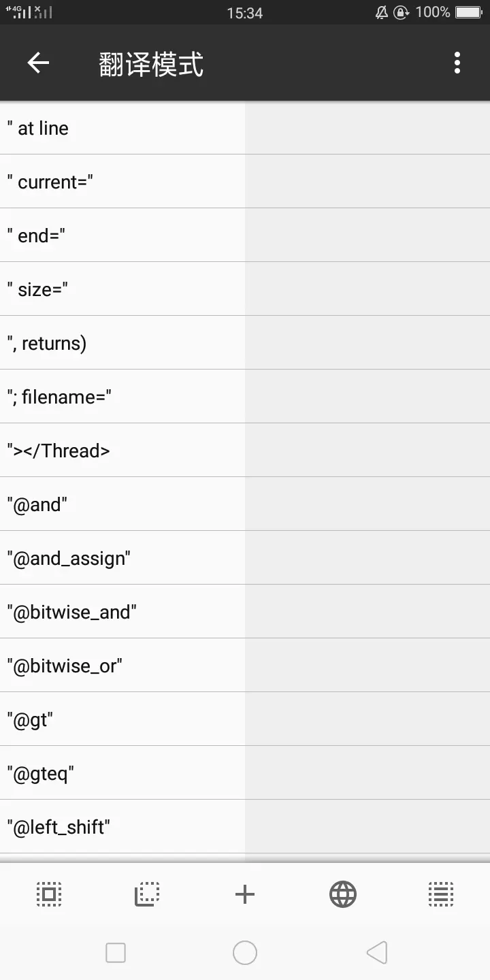Tap translation field beside " size="

[367, 289]
